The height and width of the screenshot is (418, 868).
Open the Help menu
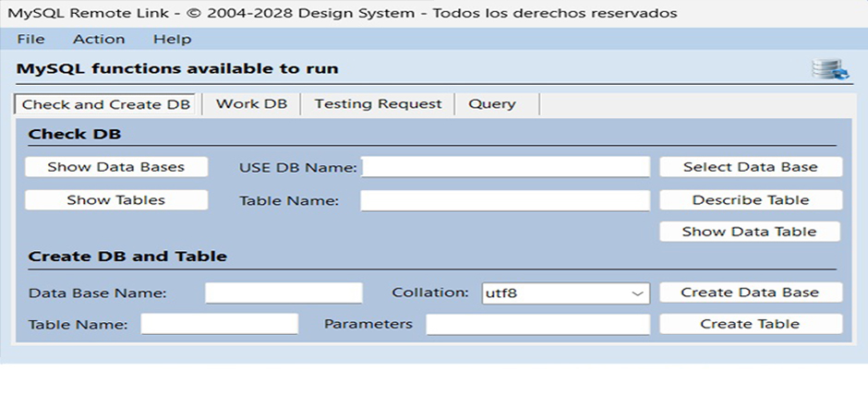172,40
